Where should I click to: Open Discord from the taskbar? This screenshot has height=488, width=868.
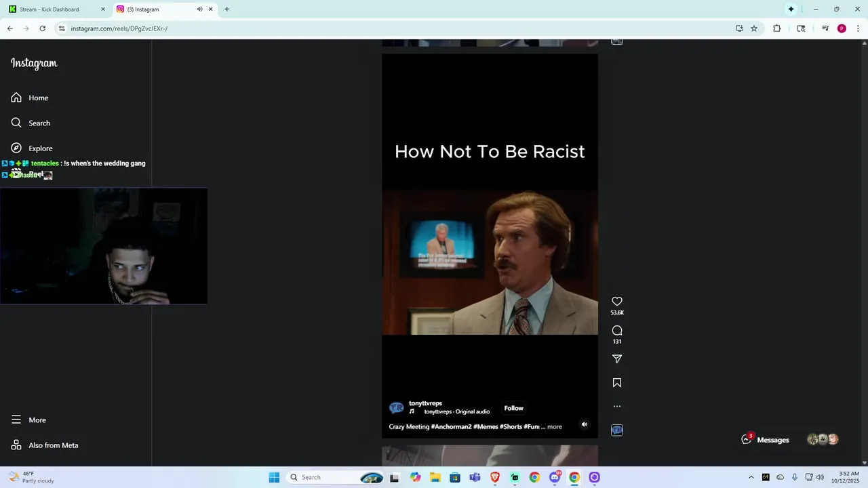(x=555, y=477)
